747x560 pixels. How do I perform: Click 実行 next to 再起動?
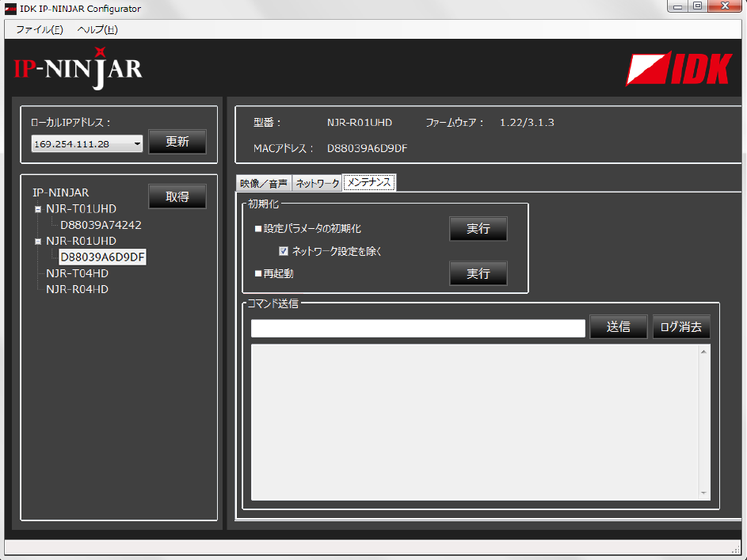(x=478, y=273)
